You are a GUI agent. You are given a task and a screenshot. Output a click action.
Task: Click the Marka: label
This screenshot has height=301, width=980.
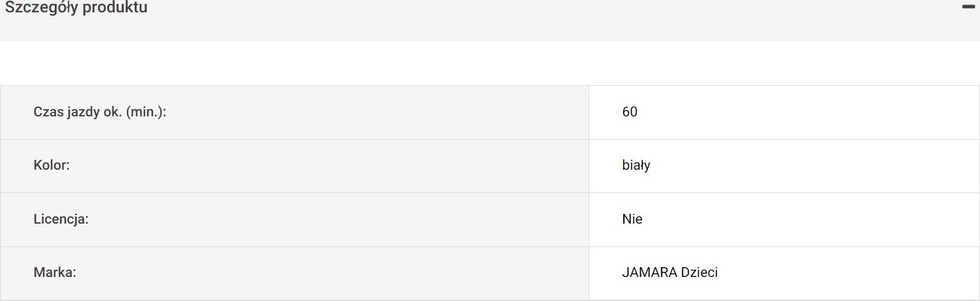pyautogui.click(x=55, y=272)
